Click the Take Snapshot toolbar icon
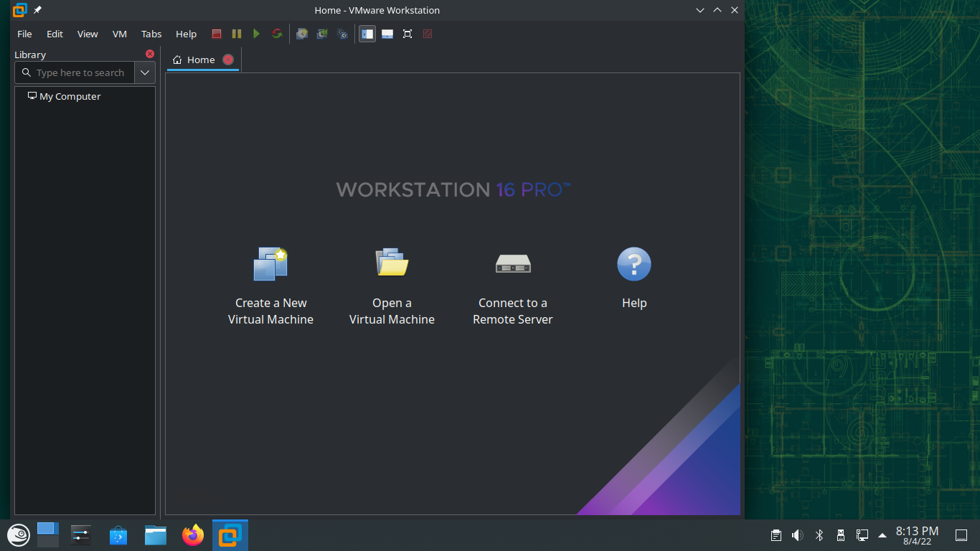The image size is (980, 551). pos(302,34)
